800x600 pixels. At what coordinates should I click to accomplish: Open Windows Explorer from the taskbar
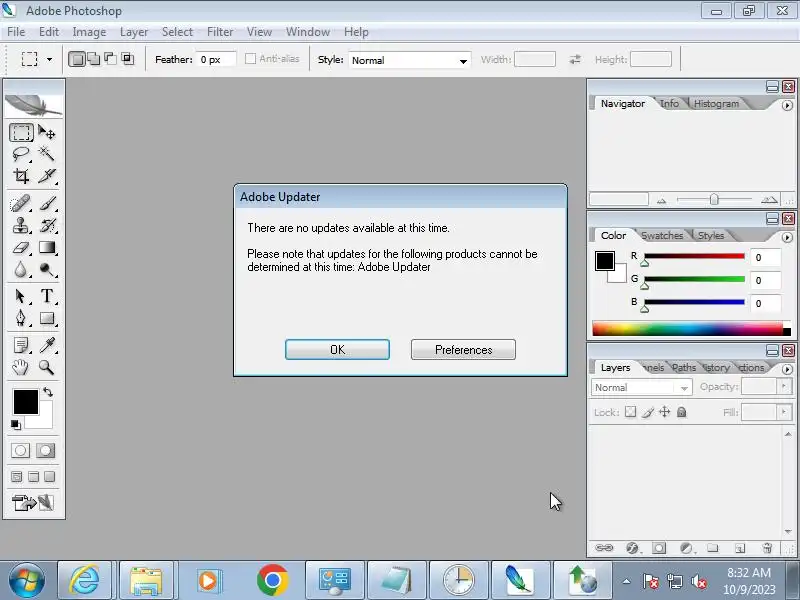coord(146,581)
